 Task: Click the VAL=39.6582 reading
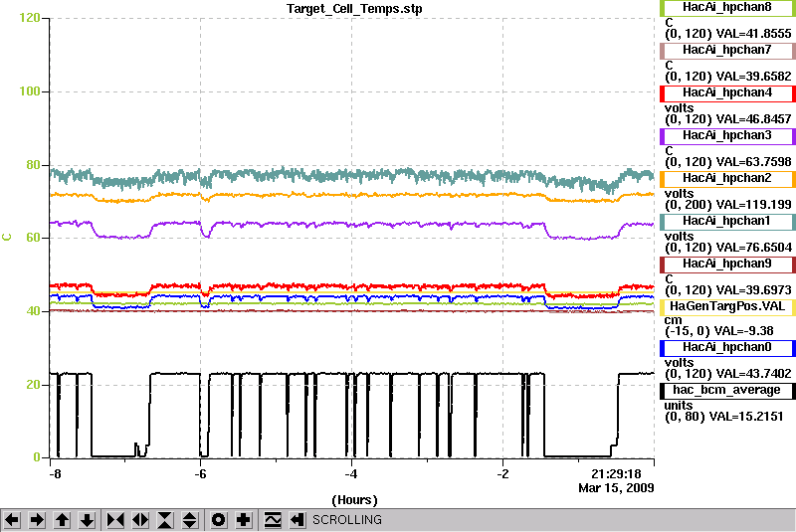[x=753, y=77]
